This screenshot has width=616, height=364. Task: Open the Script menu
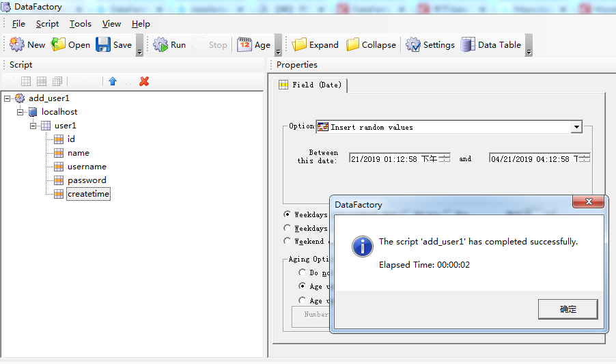(x=48, y=24)
